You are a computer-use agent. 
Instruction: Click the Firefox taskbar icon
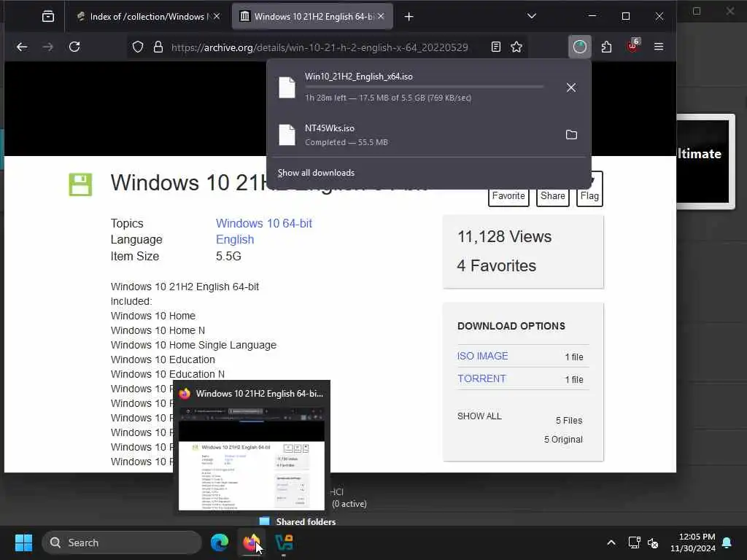click(252, 542)
